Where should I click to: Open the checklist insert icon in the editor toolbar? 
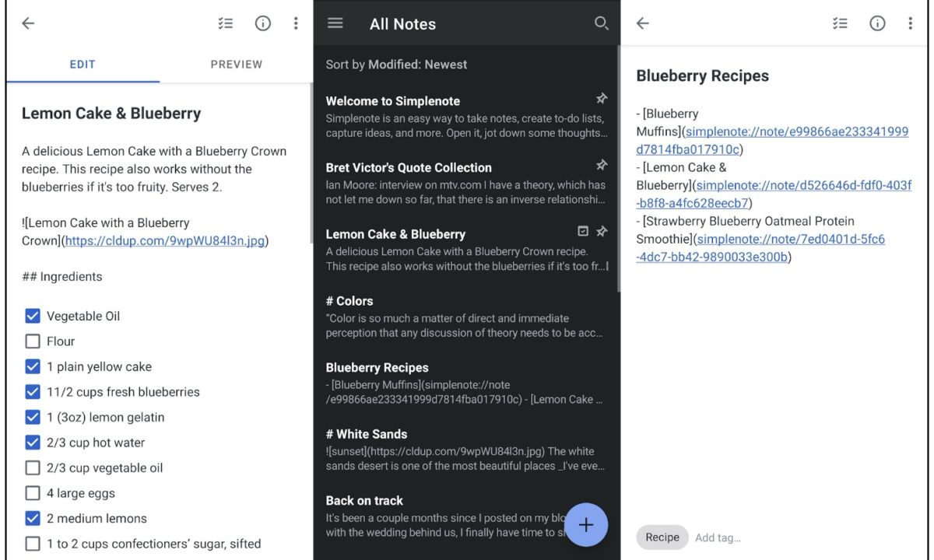coord(225,23)
